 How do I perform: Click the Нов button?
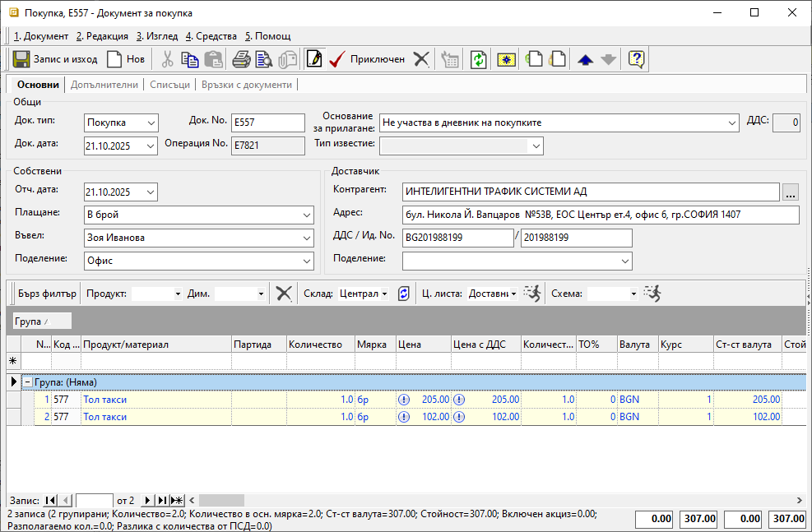[x=126, y=59]
